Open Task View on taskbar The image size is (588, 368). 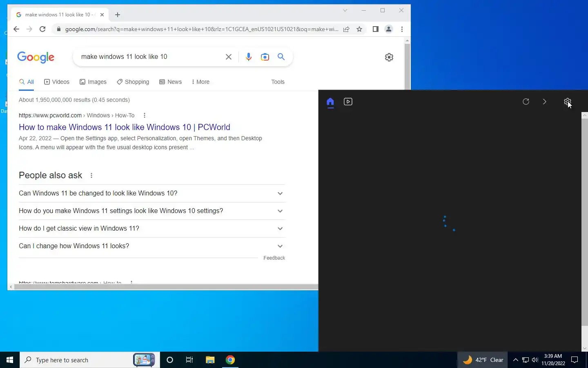tap(189, 360)
